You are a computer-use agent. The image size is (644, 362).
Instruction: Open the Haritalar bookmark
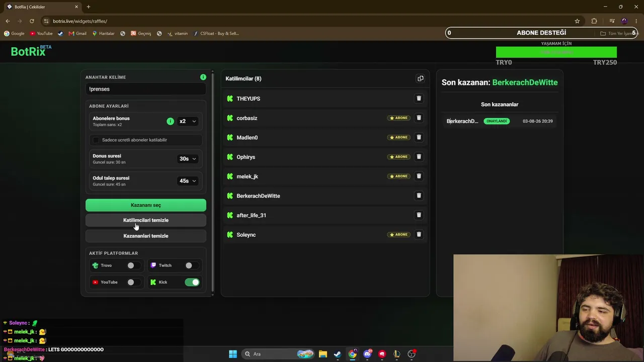[x=103, y=33]
